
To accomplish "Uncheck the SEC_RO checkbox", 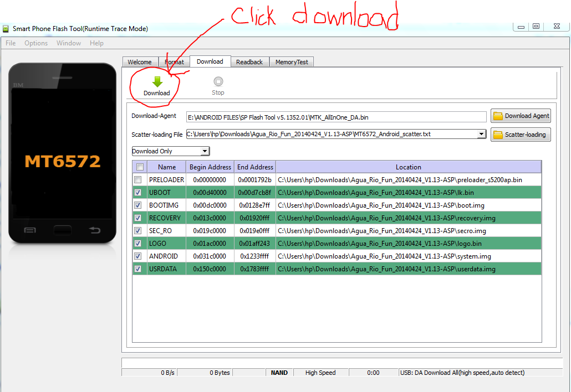I will [x=137, y=230].
